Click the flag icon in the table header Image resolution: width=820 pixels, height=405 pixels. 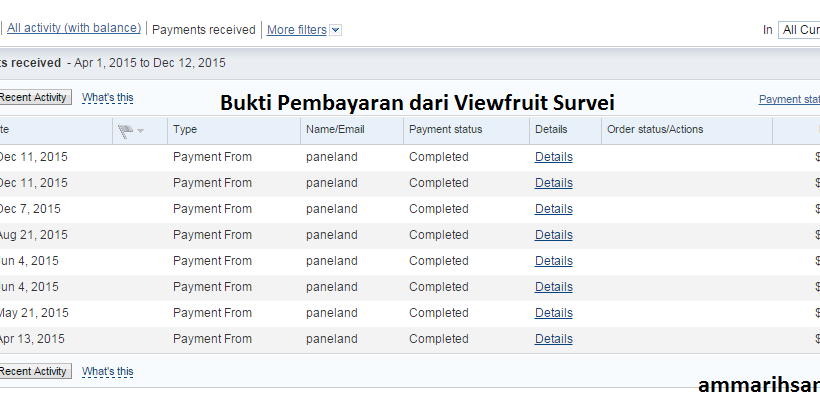click(125, 130)
